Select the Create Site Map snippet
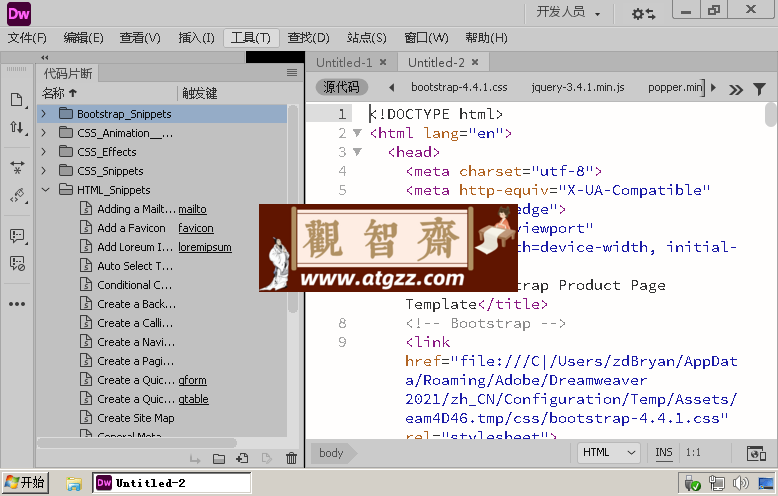This screenshot has width=778, height=496. tap(135, 418)
